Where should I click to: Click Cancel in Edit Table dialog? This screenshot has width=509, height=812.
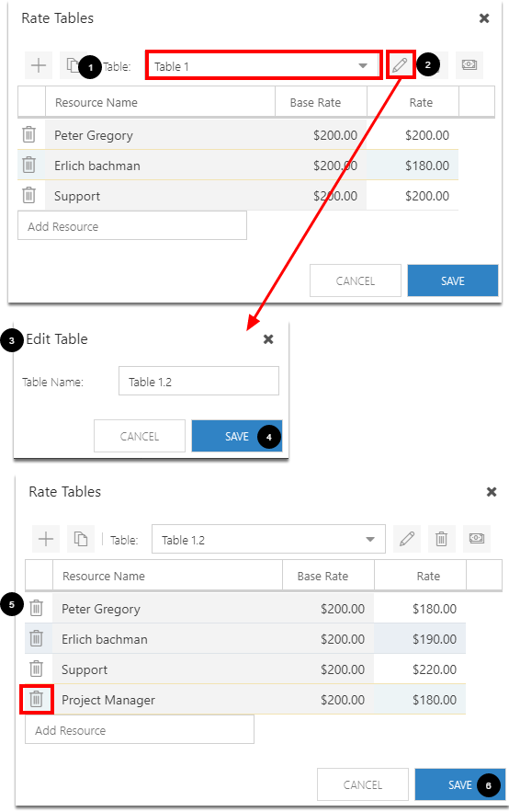coord(140,436)
